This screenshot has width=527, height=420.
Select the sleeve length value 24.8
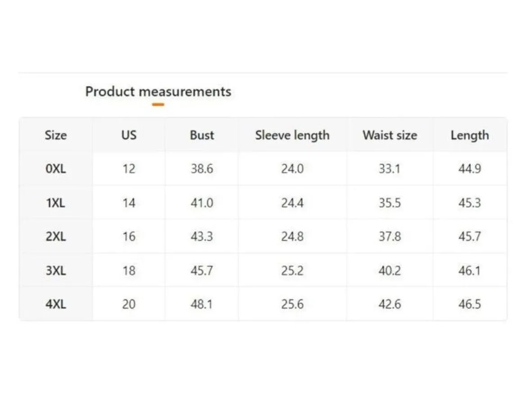coord(292,237)
